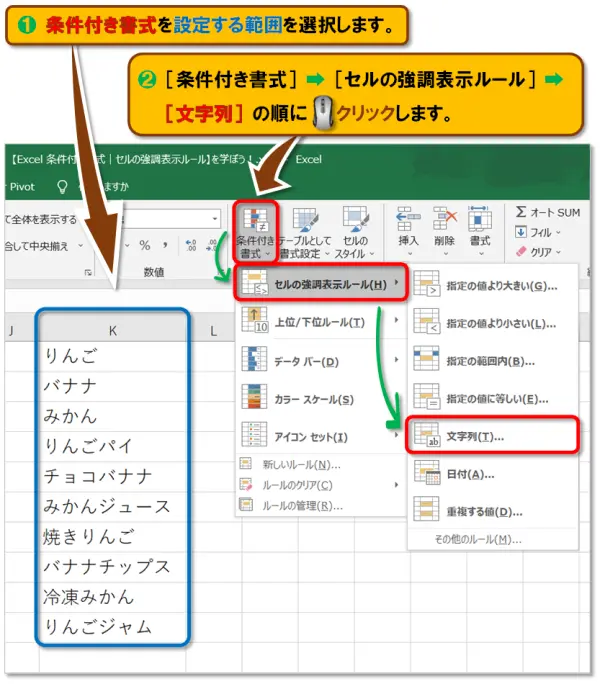Click the lightbulb tell-me icon

coord(62,187)
